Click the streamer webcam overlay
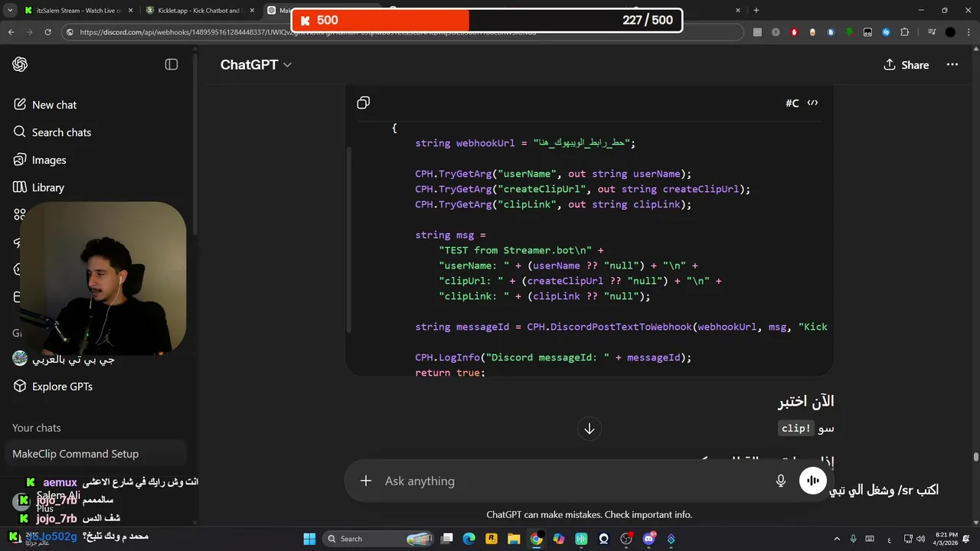This screenshot has width=980, height=551. point(102,279)
